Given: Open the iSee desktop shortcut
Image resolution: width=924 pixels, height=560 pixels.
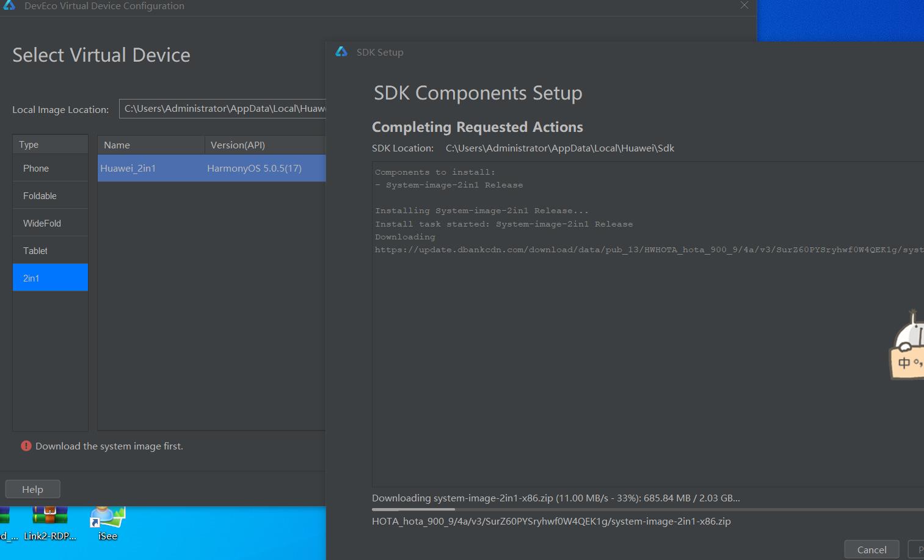Looking at the screenshot, I should point(107,524).
